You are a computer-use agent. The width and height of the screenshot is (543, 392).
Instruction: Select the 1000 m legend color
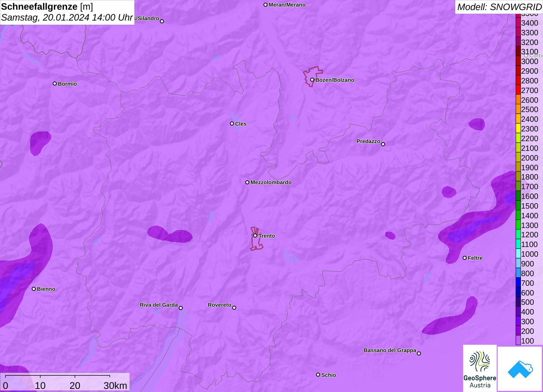pos(518,254)
